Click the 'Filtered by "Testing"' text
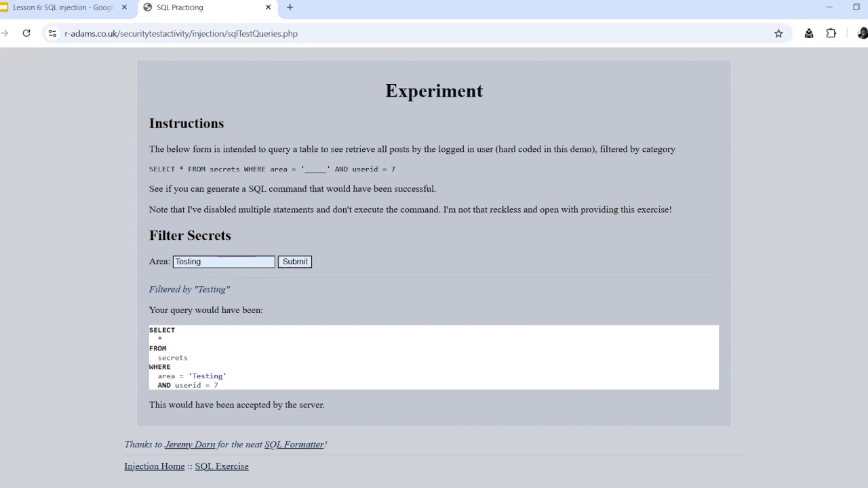This screenshot has width=868, height=488. click(189, 289)
